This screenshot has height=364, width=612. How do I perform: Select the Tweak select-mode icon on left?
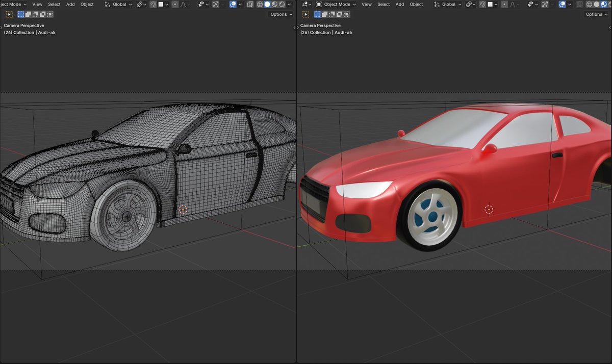(9, 14)
